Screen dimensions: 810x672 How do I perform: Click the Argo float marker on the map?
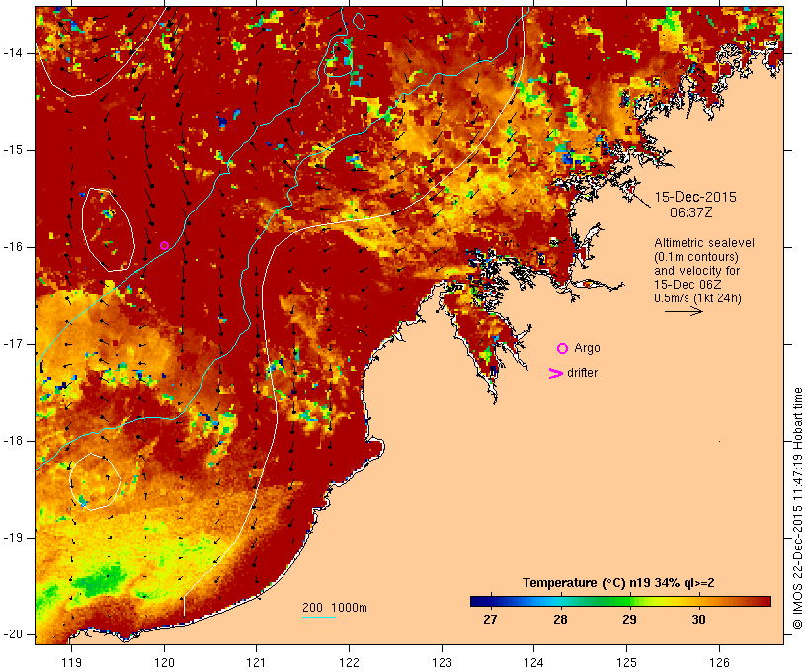point(164,245)
